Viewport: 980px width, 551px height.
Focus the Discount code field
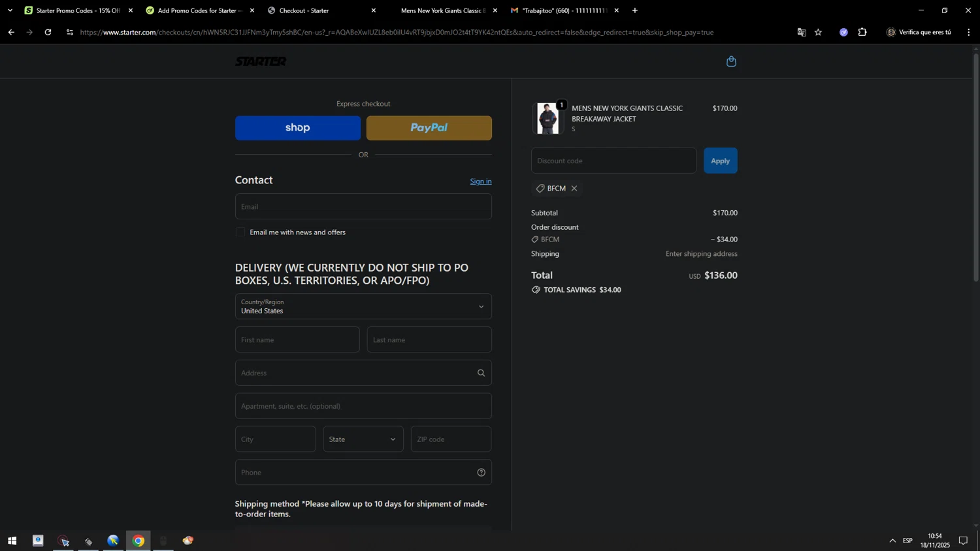click(613, 161)
